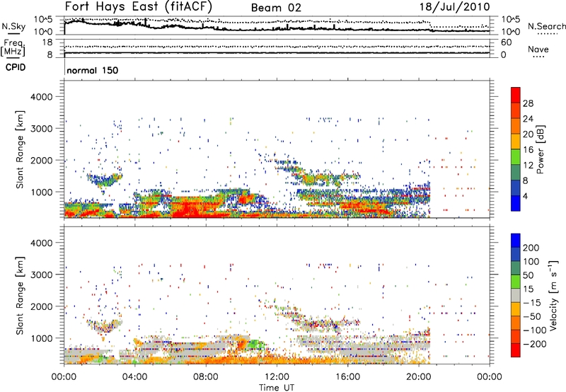The height and width of the screenshot is (392, 566).
Task: Click the 1000 km tick of the Power panel
Action: click(x=41, y=192)
